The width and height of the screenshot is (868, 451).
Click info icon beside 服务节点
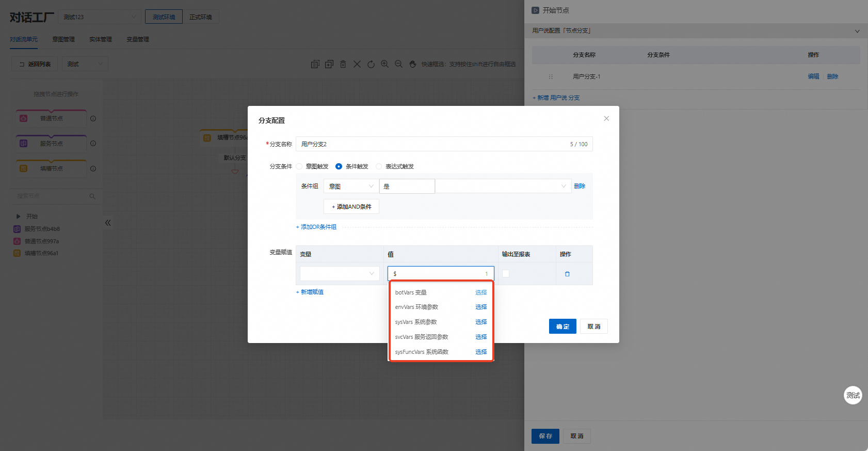click(x=93, y=143)
